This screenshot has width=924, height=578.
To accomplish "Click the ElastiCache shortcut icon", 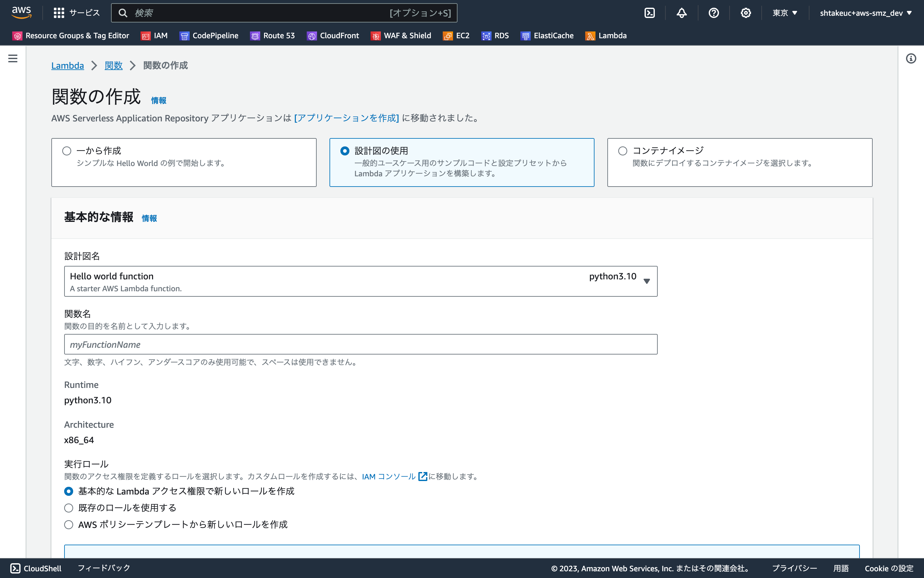I will (x=526, y=36).
